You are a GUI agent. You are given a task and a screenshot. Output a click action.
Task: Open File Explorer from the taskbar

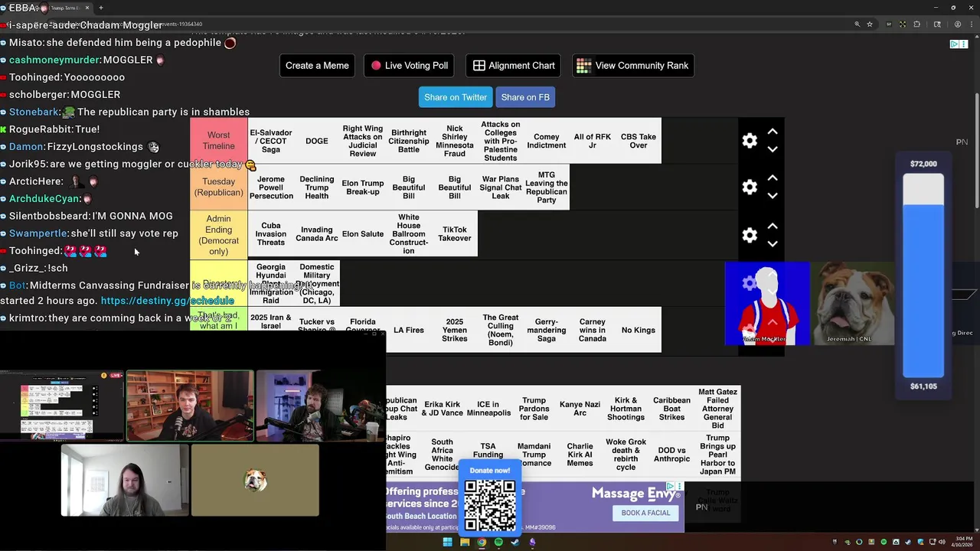465,543
